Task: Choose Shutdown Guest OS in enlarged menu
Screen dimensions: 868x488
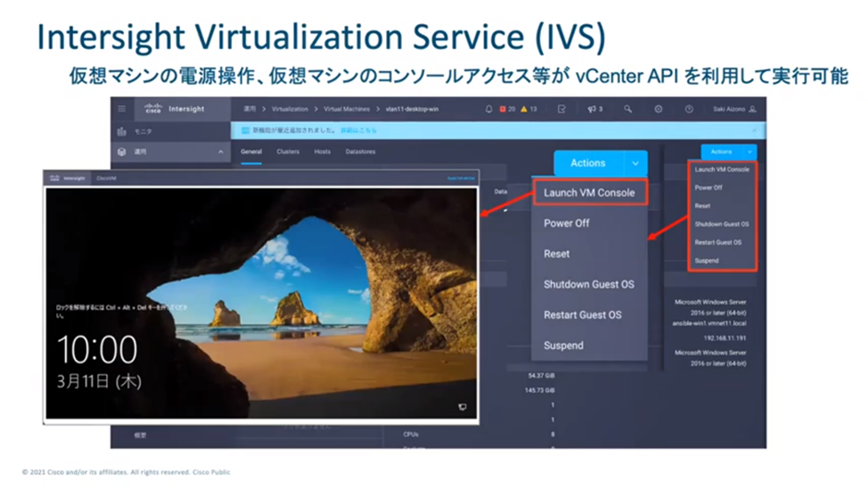Action: pos(590,284)
